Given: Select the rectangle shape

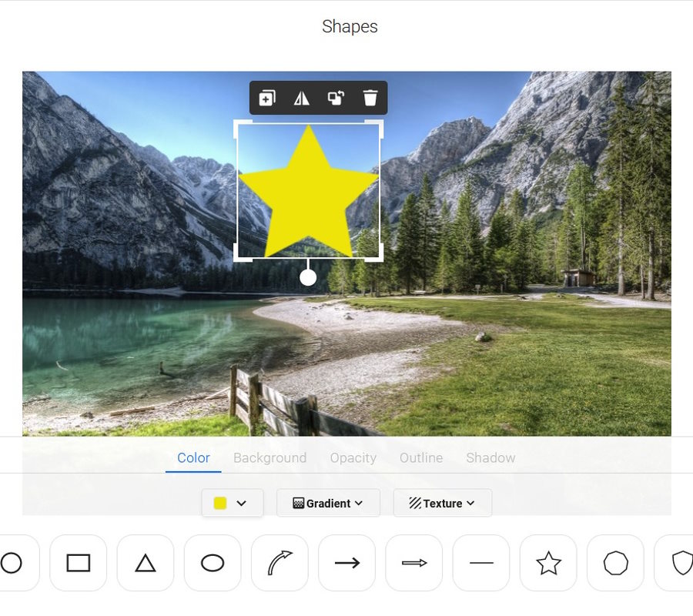Looking at the screenshot, I should click(x=79, y=564).
